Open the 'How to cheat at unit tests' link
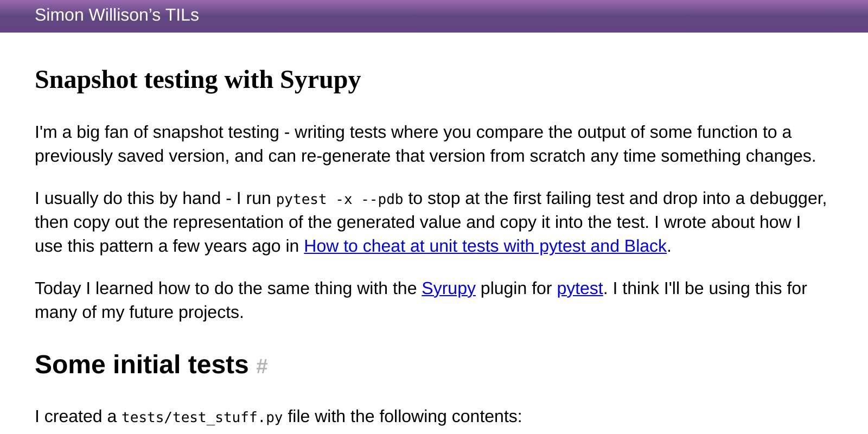The image size is (868, 434). point(485,246)
